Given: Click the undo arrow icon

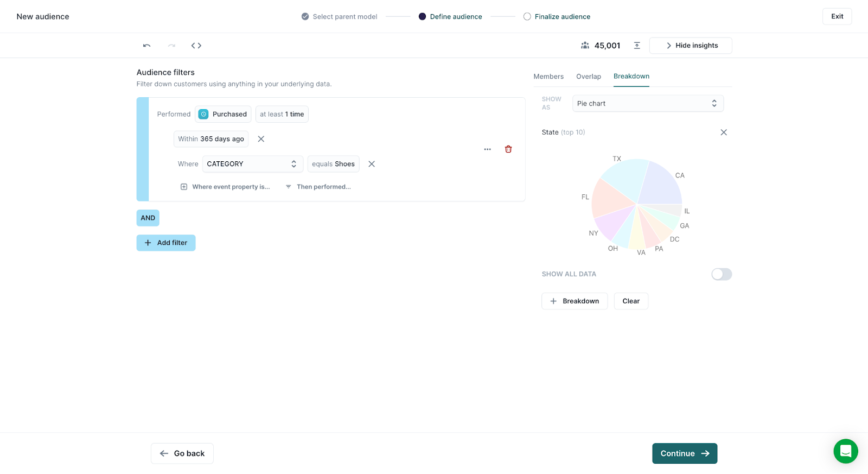Looking at the screenshot, I should (x=146, y=46).
